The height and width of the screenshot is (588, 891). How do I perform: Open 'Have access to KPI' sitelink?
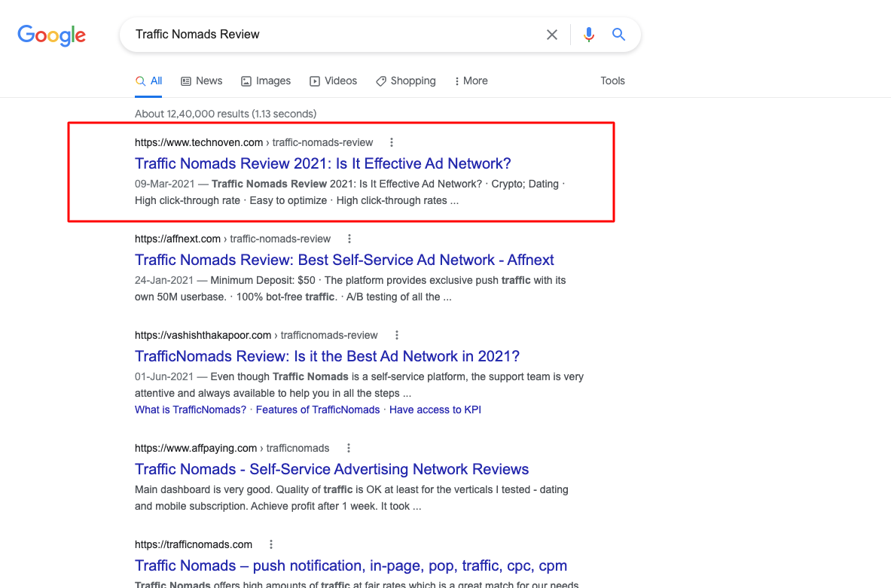point(435,410)
